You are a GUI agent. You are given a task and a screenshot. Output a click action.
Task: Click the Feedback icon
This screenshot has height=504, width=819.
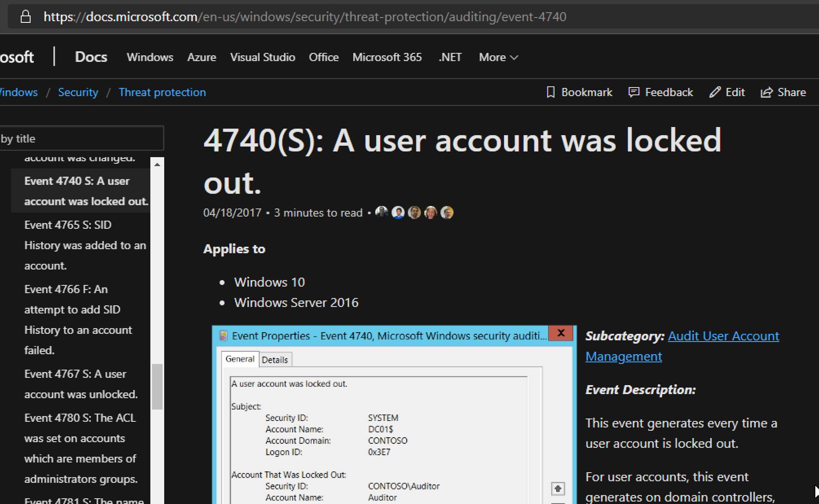(x=634, y=92)
